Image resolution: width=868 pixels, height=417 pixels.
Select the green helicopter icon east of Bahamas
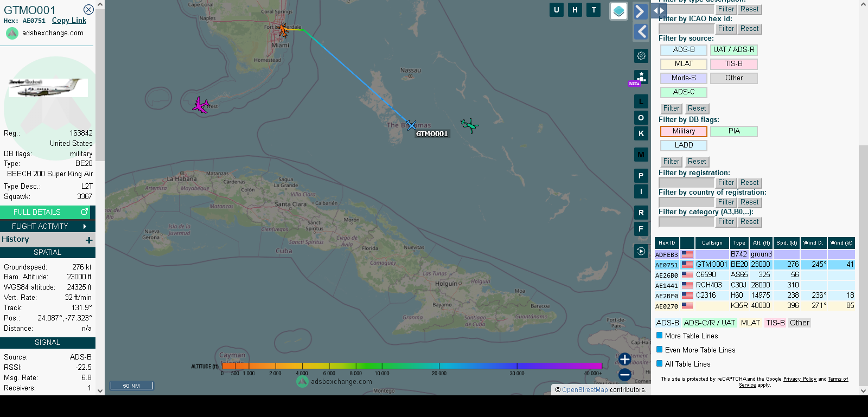[x=470, y=125]
